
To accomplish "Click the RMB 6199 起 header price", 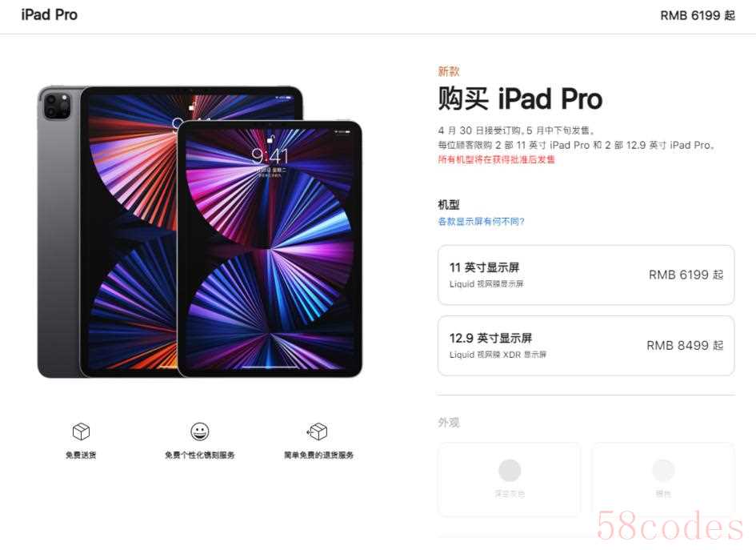I will point(697,15).
